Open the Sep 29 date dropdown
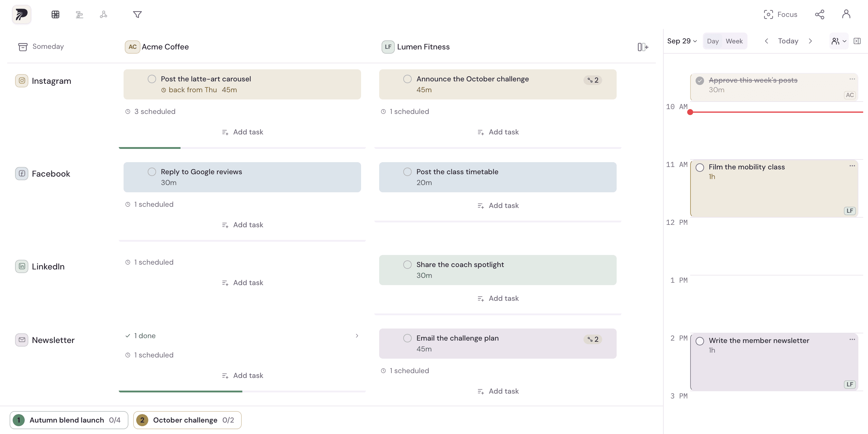The width and height of the screenshot is (868, 434). 682,41
